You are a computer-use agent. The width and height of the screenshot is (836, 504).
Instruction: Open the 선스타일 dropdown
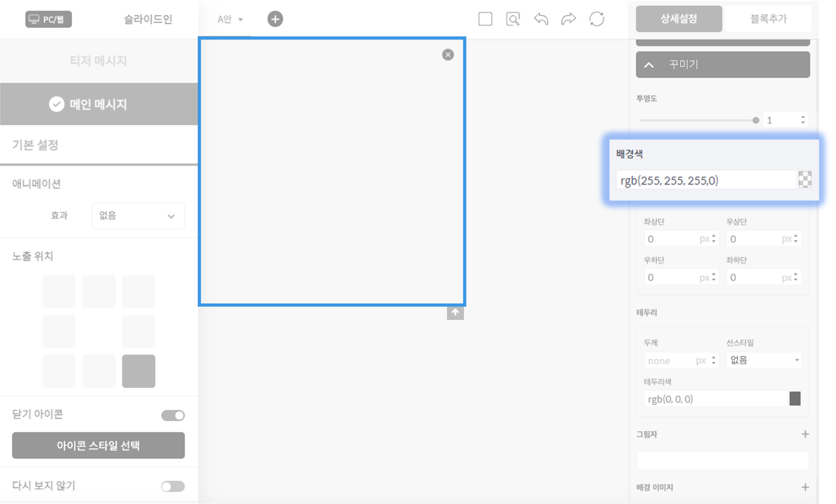[x=764, y=360]
